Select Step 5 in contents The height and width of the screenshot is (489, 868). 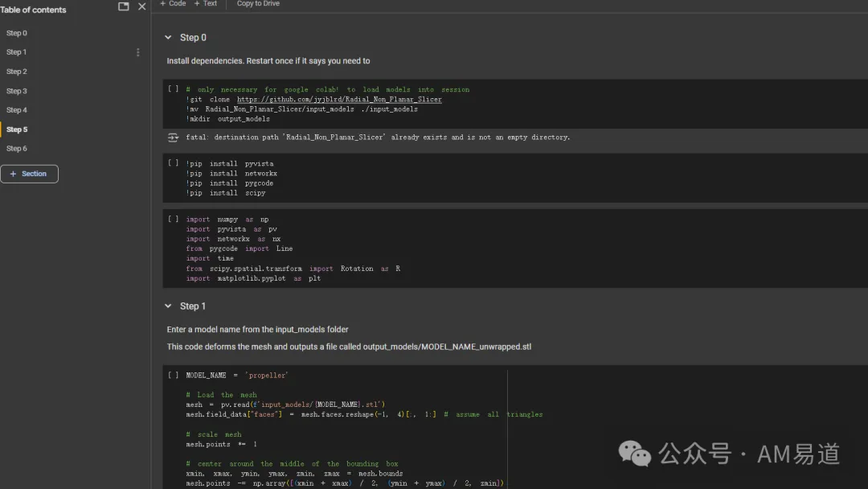17,129
